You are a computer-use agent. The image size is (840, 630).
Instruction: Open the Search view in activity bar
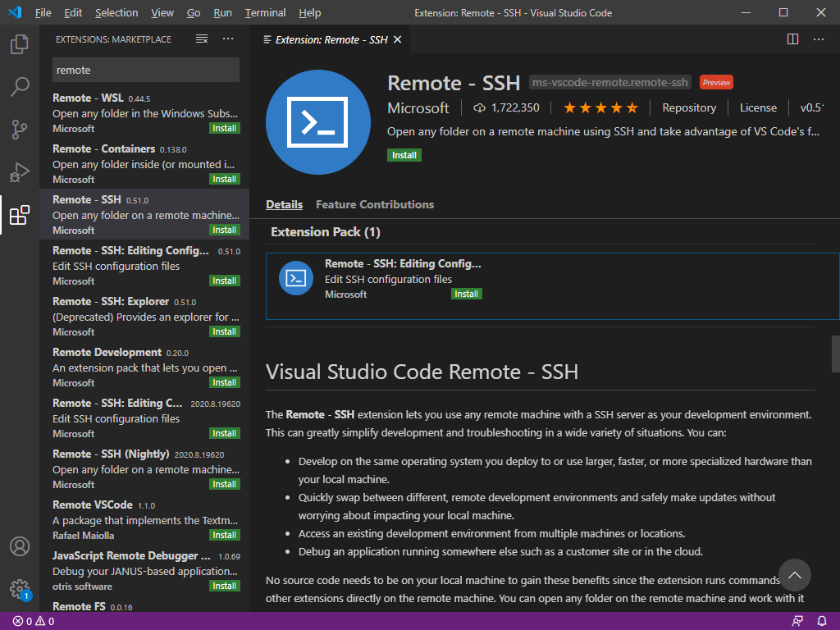(x=20, y=86)
